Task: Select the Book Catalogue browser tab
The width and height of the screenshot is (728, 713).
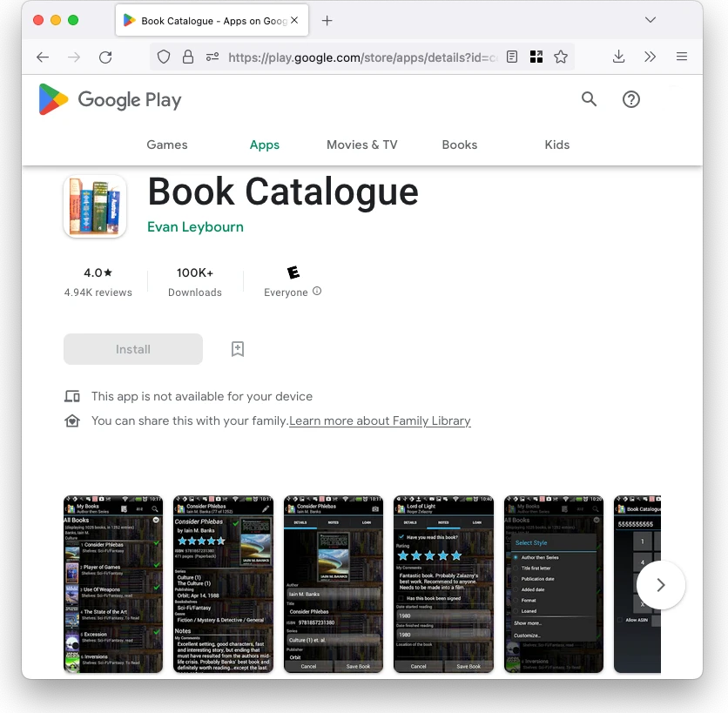Action: click(x=212, y=20)
